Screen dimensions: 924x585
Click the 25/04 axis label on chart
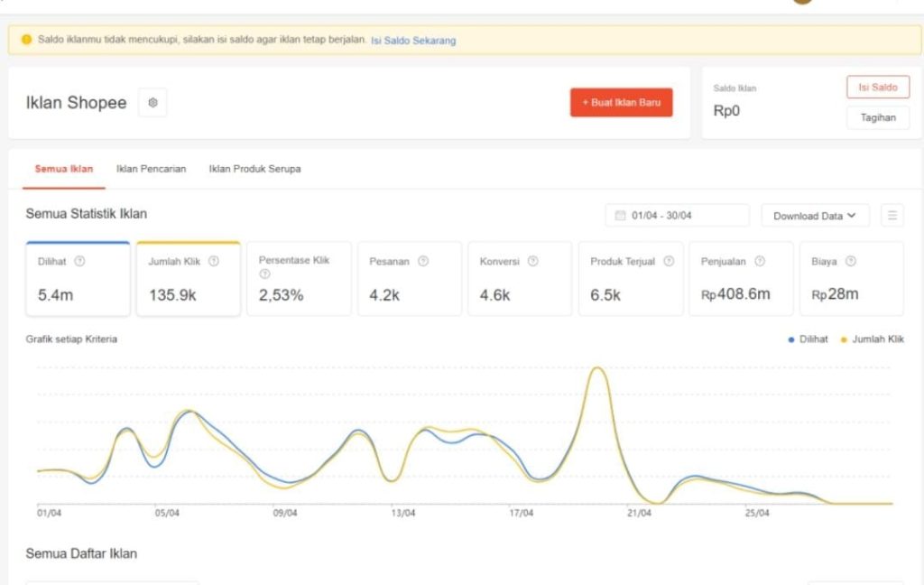[757, 513]
